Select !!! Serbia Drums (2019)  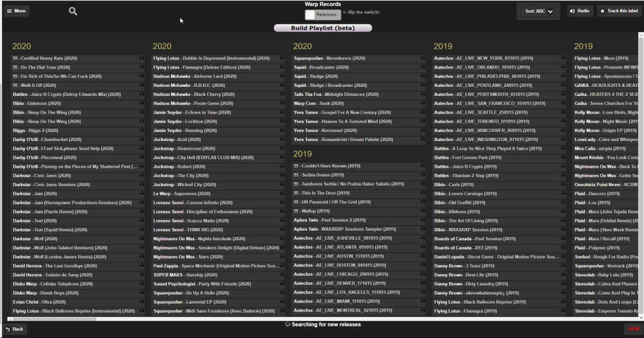point(360,175)
